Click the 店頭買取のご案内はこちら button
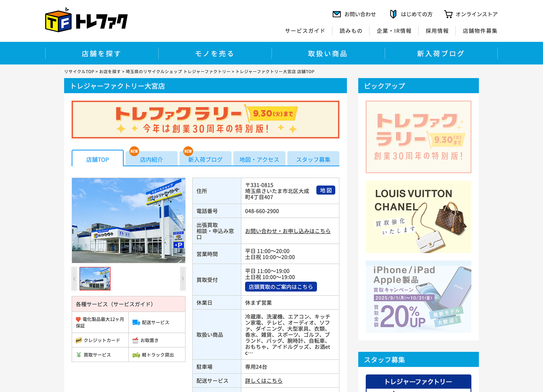 pos(281,287)
